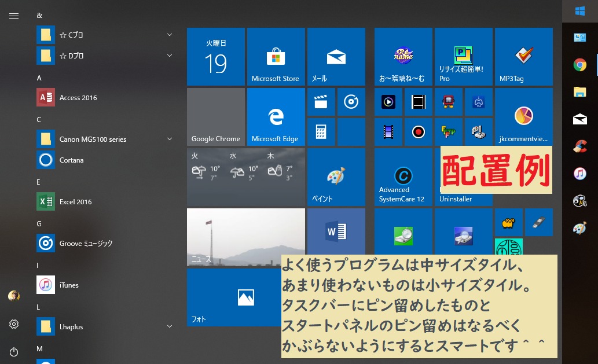Open the bee icon app on taskbar
The height and width of the screenshot is (364, 598).
[x=579, y=201]
